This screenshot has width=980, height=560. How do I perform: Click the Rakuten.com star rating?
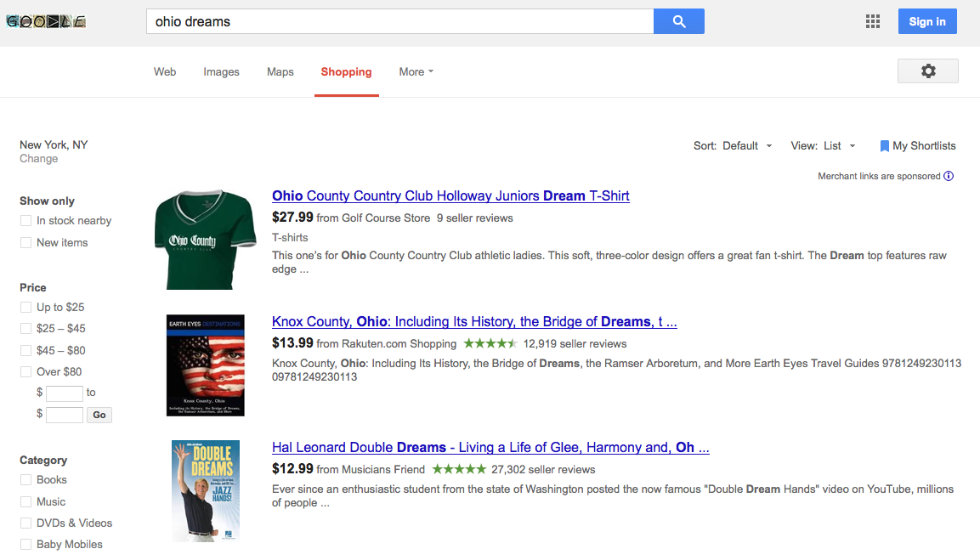490,343
